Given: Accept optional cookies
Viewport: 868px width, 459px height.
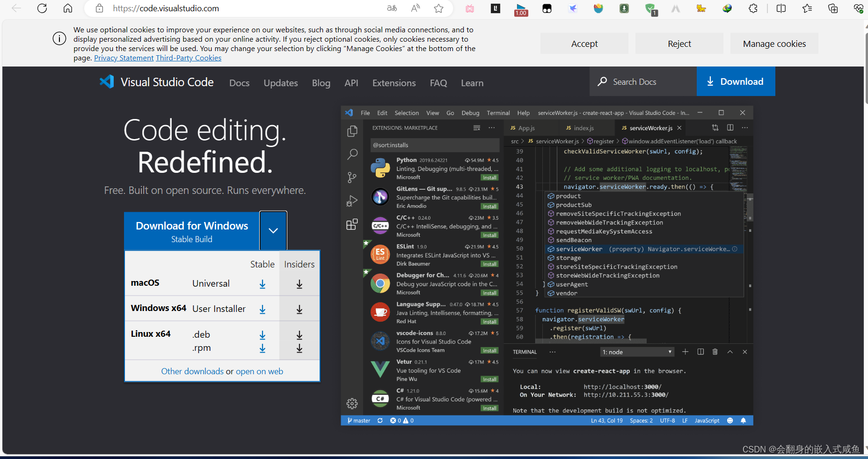Looking at the screenshot, I should [584, 44].
